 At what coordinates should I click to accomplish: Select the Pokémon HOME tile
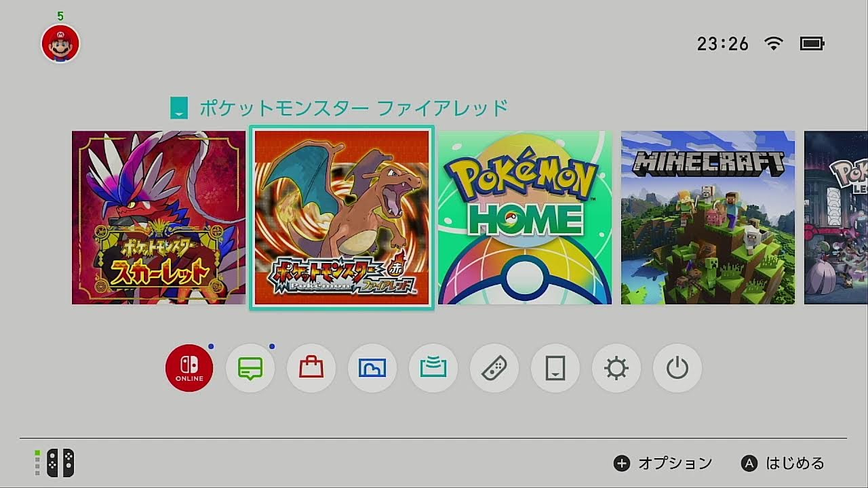[525, 218]
